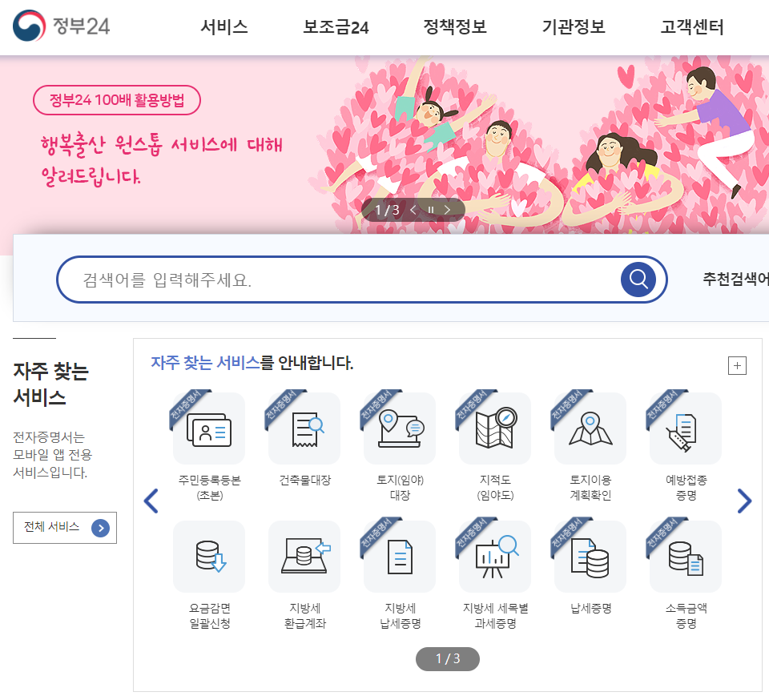Show previous banner slide

(x=413, y=210)
